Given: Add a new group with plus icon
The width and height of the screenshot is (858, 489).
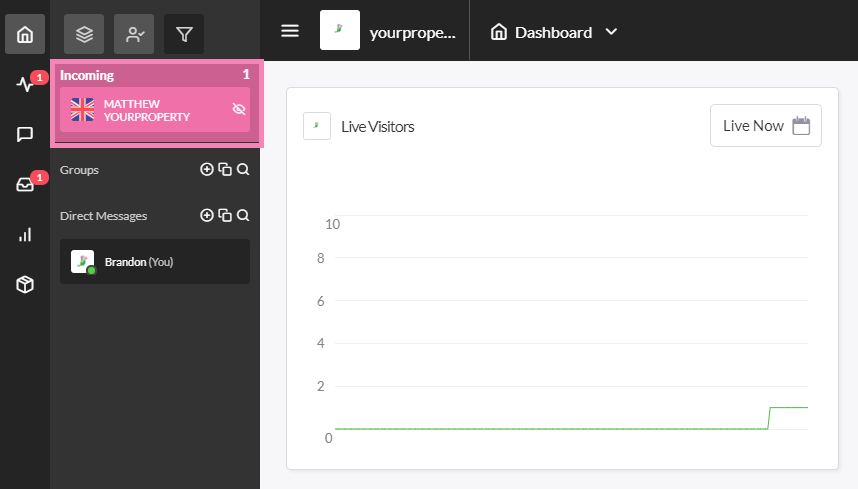Looking at the screenshot, I should pos(207,170).
